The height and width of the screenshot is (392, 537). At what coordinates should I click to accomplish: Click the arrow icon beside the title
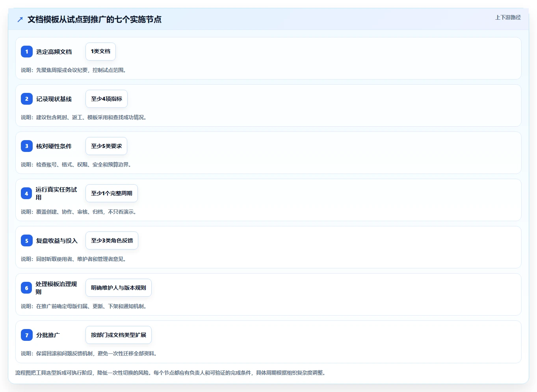tap(20, 19)
